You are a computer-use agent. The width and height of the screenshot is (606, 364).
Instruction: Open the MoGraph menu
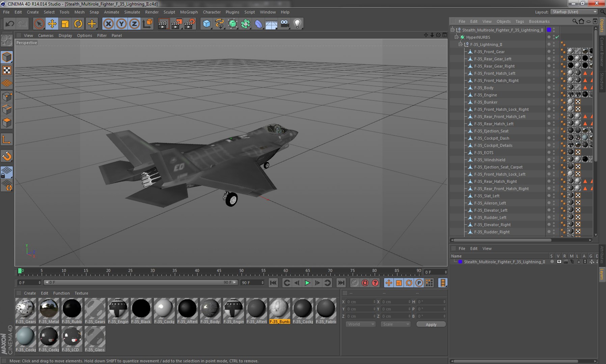point(189,12)
